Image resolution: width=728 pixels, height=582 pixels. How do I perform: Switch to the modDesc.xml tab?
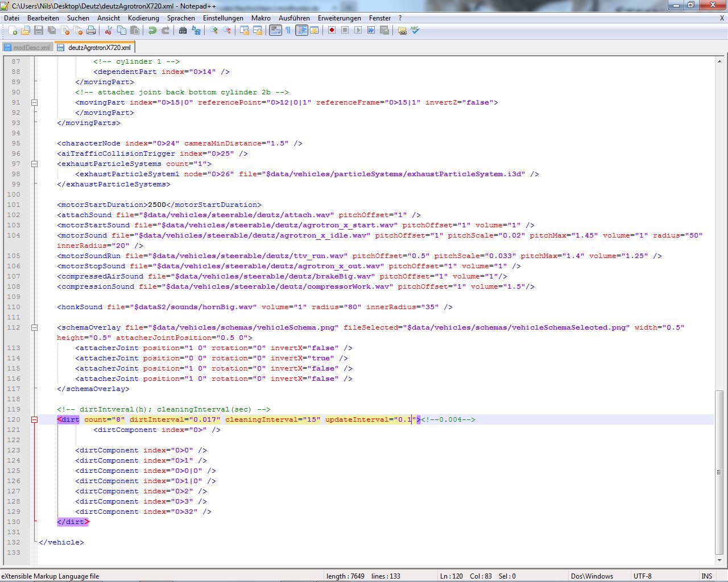point(27,48)
